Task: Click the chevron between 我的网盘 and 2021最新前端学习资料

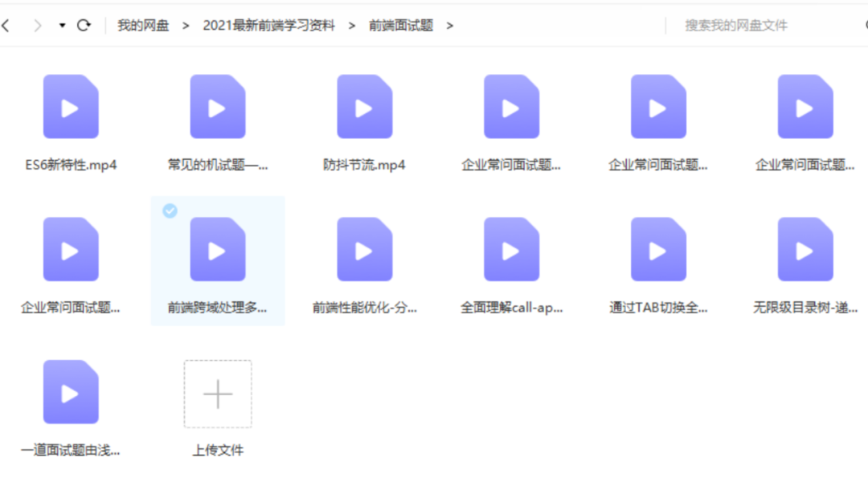Action: (183, 25)
